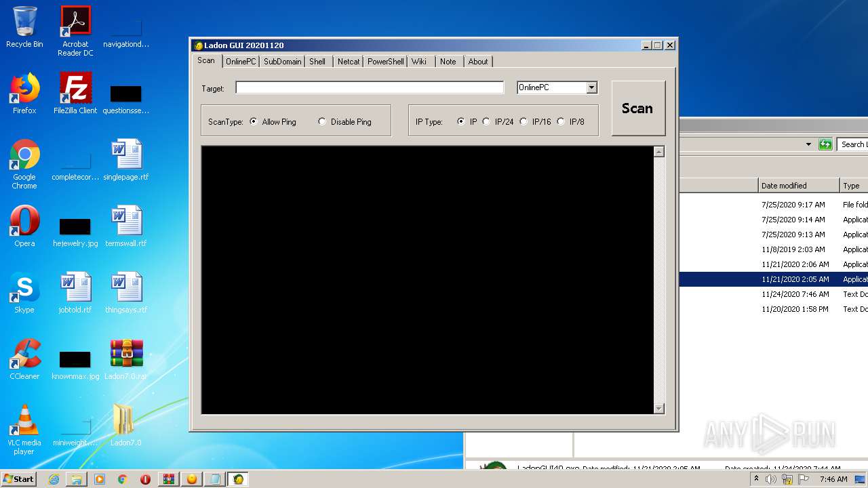Switch to Notepad taskbar button
This screenshot has width=868, height=488.
[215, 479]
